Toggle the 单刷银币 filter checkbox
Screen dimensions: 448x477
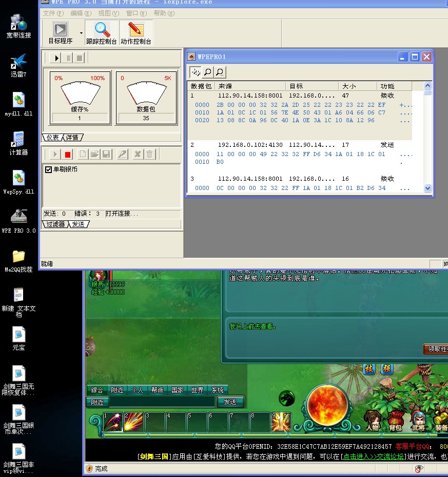tap(48, 169)
